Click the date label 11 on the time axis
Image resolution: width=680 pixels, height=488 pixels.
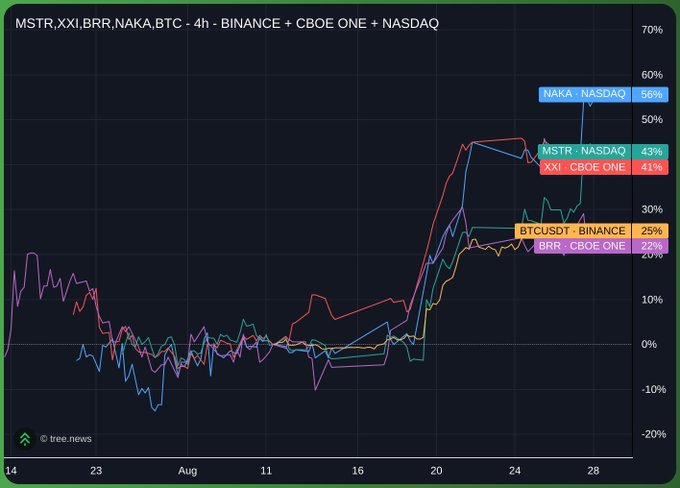coord(266,471)
